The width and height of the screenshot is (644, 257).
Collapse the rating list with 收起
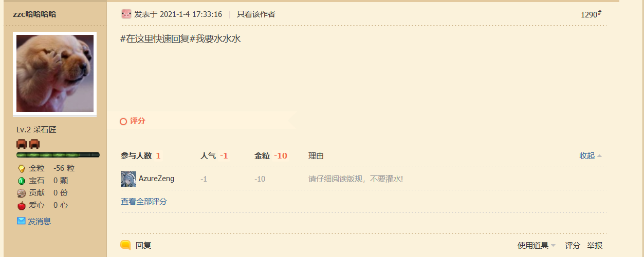click(x=591, y=156)
